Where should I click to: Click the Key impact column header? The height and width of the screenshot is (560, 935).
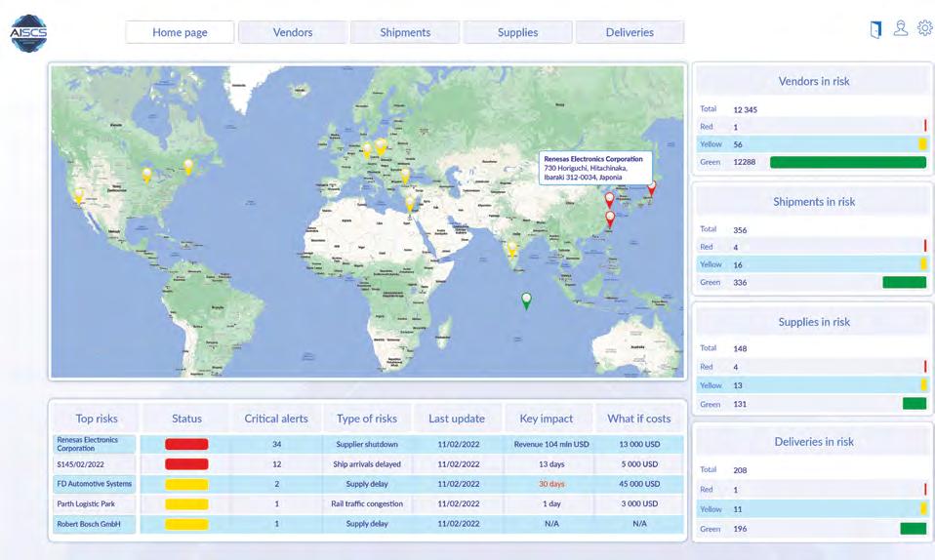tap(547, 419)
